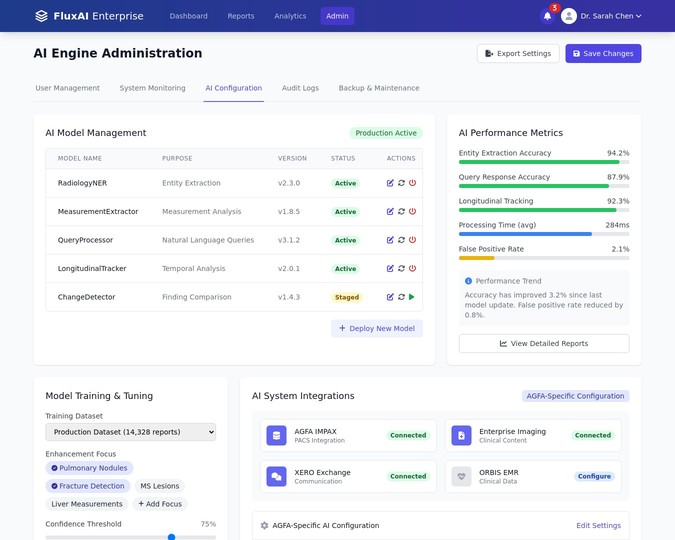675x540 pixels.
Task: Edit the QueryProcessor model
Action: tap(390, 240)
